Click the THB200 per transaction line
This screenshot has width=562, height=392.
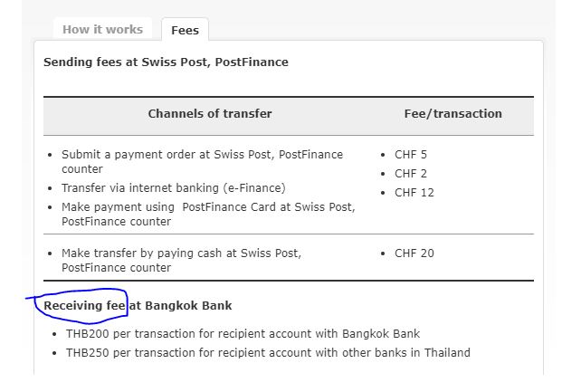[x=243, y=334]
